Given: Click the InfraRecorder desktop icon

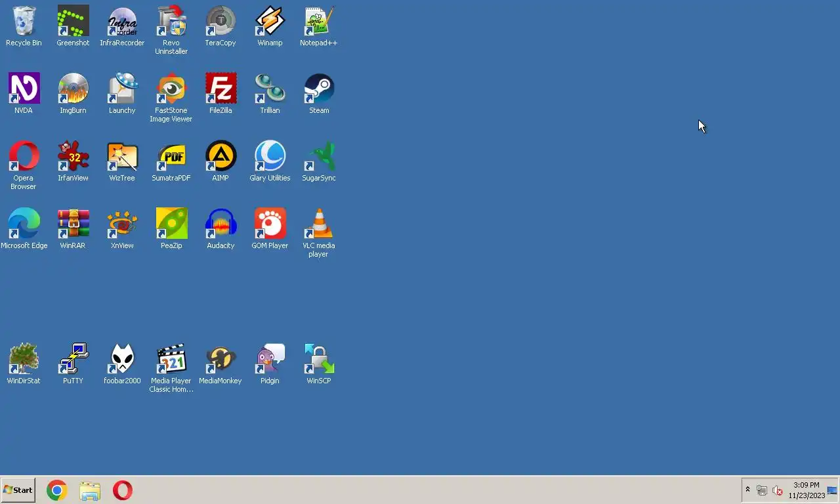Looking at the screenshot, I should 122,26.
